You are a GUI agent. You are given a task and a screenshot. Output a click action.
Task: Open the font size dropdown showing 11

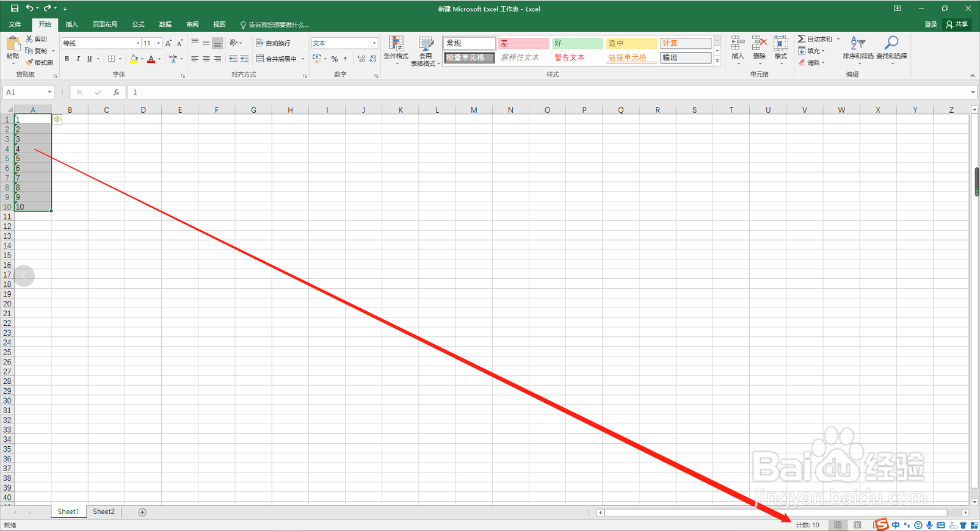point(159,43)
